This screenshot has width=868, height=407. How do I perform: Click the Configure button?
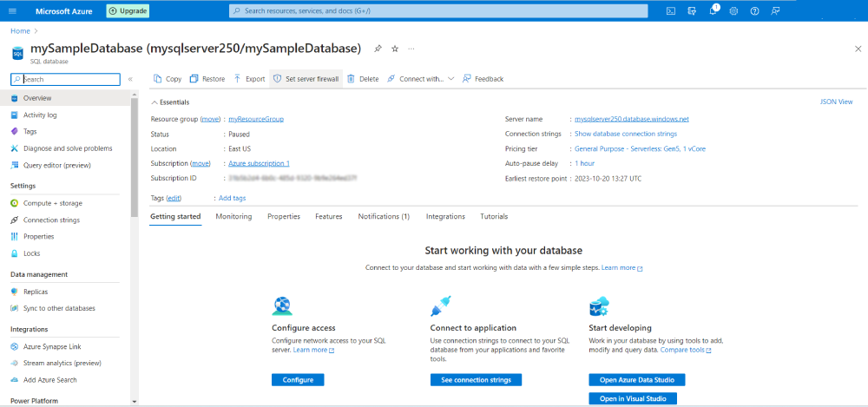[x=298, y=380]
